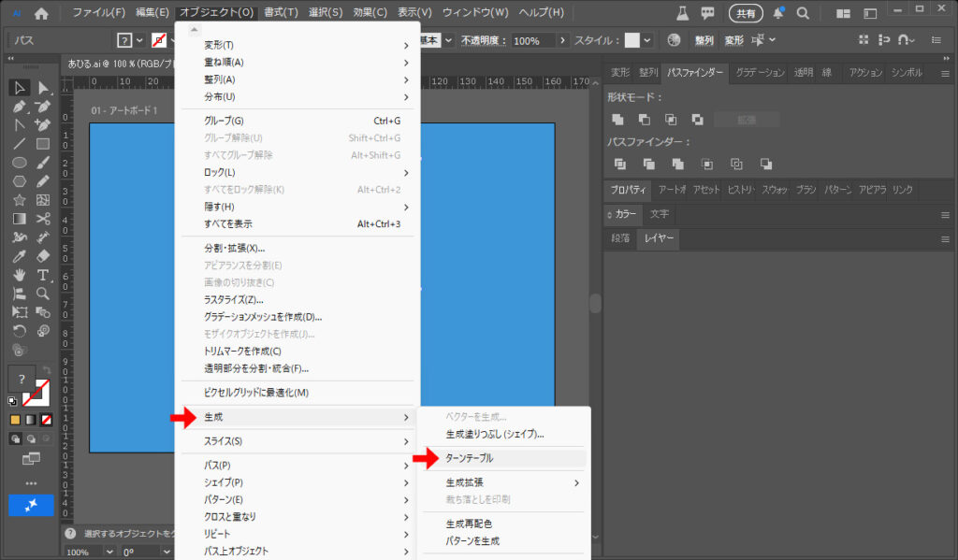Click the flask Discover icon in the top bar
The image size is (958, 560).
pyautogui.click(x=682, y=13)
